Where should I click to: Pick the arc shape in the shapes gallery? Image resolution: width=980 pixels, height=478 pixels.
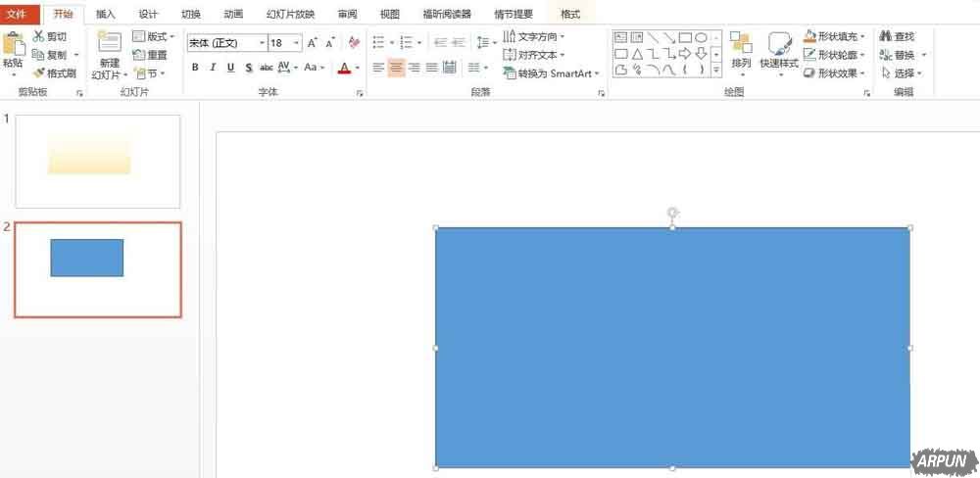(653, 70)
